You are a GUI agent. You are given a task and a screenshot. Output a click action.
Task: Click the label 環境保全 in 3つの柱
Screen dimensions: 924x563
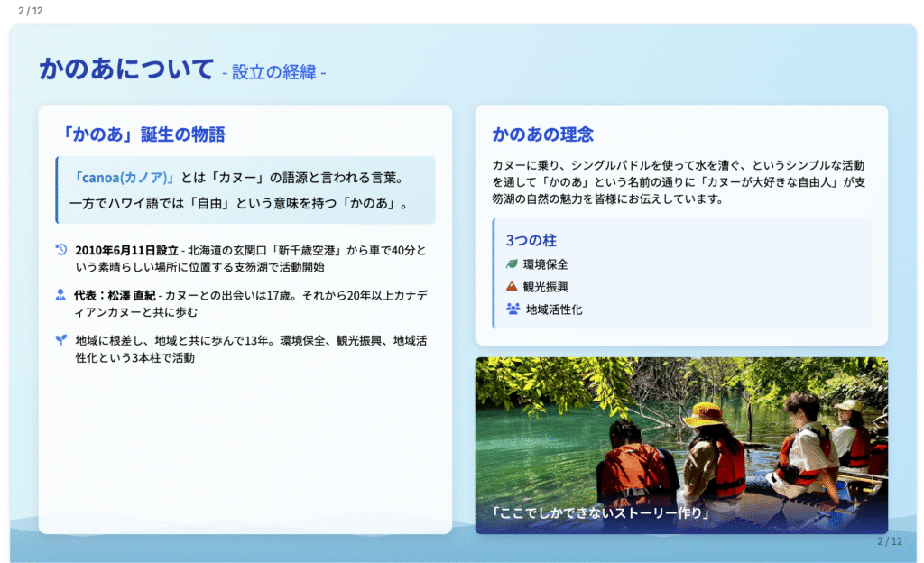[x=546, y=264]
